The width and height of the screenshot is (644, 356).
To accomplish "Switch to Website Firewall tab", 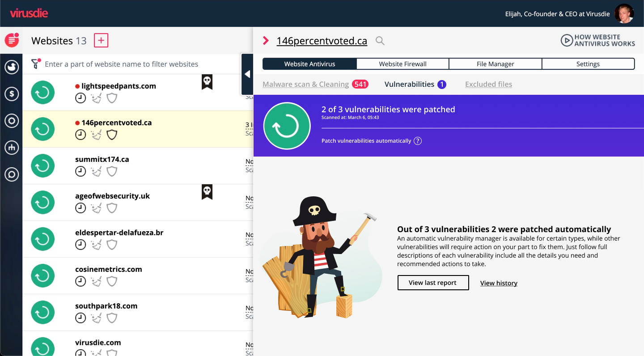I will 402,64.
